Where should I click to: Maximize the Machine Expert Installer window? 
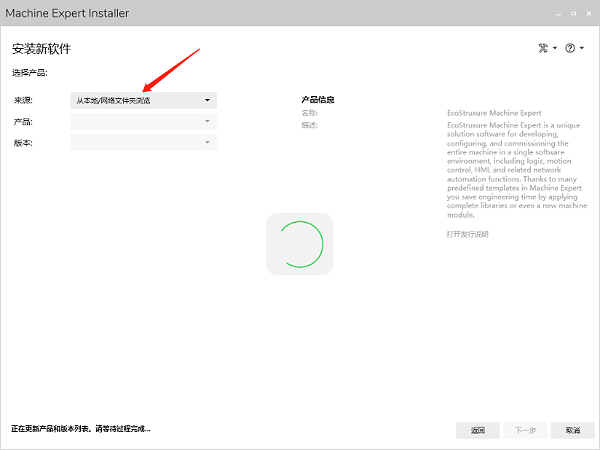point(573,13)
